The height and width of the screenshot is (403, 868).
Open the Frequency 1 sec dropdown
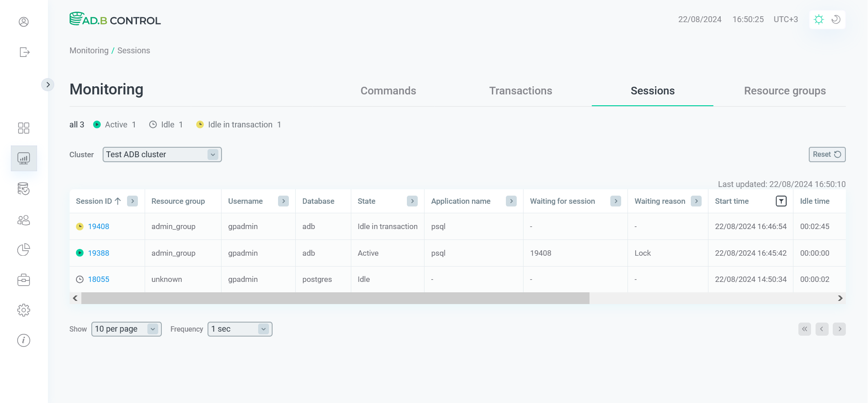pos(240,329)
